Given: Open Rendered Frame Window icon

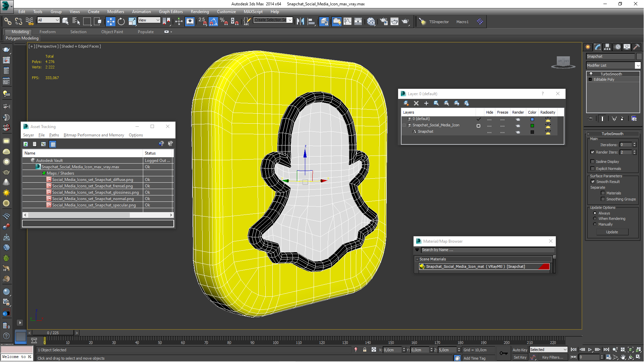Looking at the screenshot, I should click(x=394, y=21).
